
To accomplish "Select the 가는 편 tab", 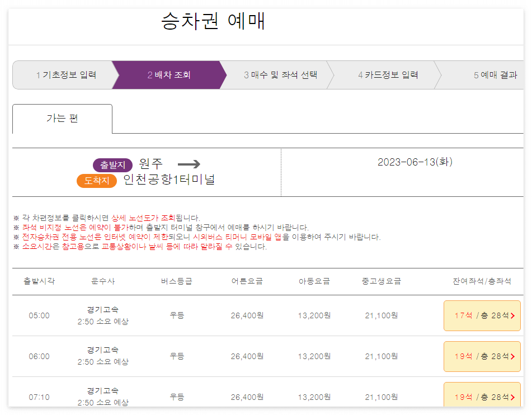I will pyautogui.click(x=63, y=119).
